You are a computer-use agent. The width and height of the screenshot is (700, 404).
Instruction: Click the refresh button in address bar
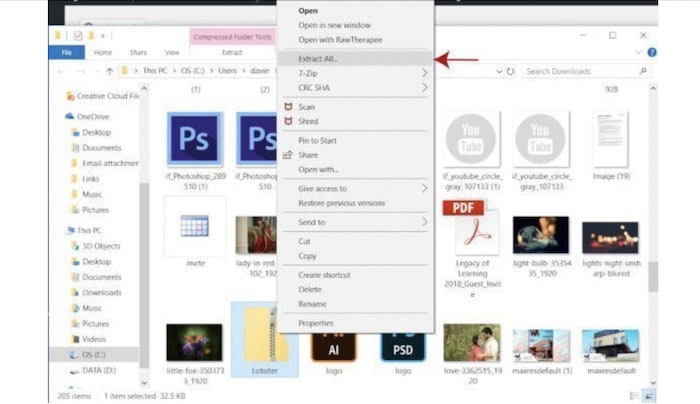510,71
